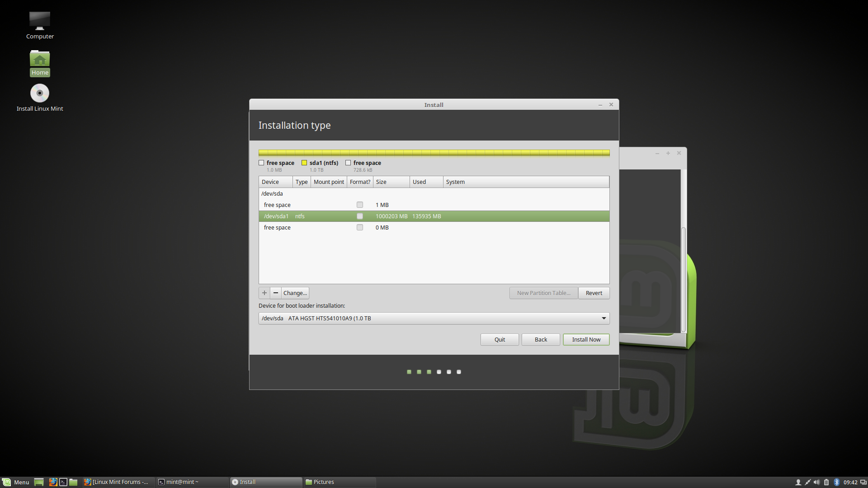This screenshot has height=488, width=868.
Task: Click the free space 728.6 kB legend swatch
Action: 348,163
